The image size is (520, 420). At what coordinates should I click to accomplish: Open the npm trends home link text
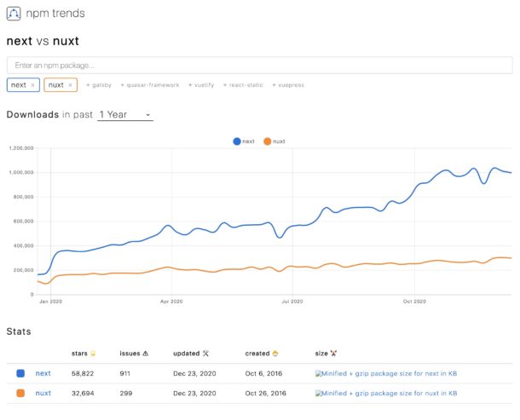pyautogui.click(x=55, y=14)
